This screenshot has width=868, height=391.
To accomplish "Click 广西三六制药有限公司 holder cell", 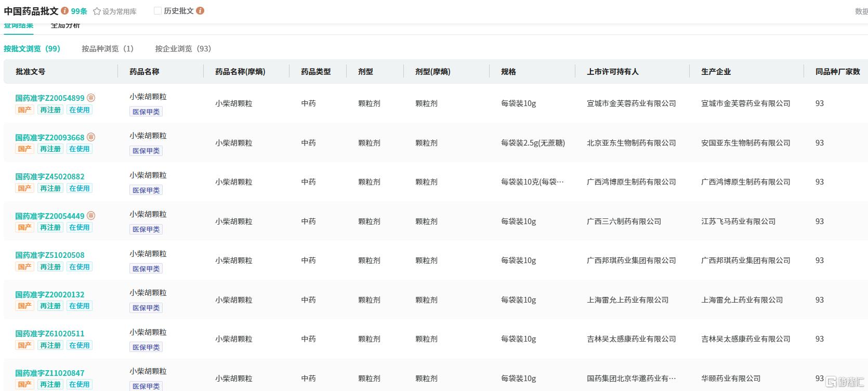I will click(624, 221).
